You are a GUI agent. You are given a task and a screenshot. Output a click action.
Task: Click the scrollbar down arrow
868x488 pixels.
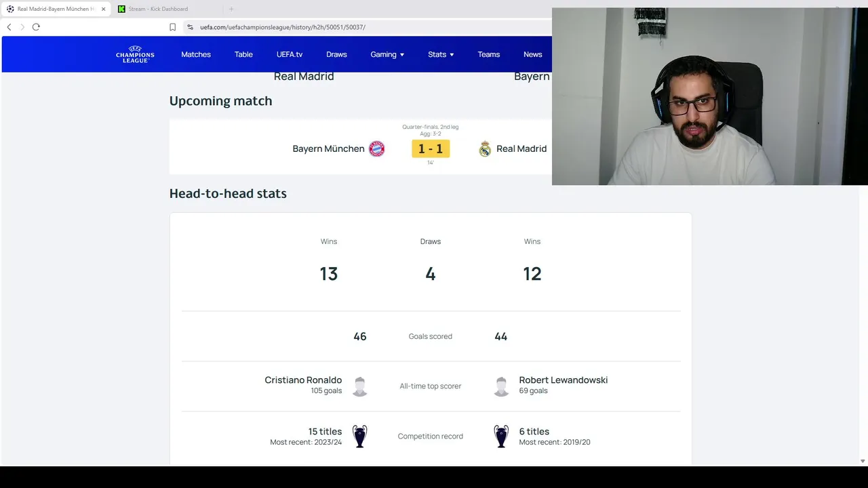(x=863, y=461)
